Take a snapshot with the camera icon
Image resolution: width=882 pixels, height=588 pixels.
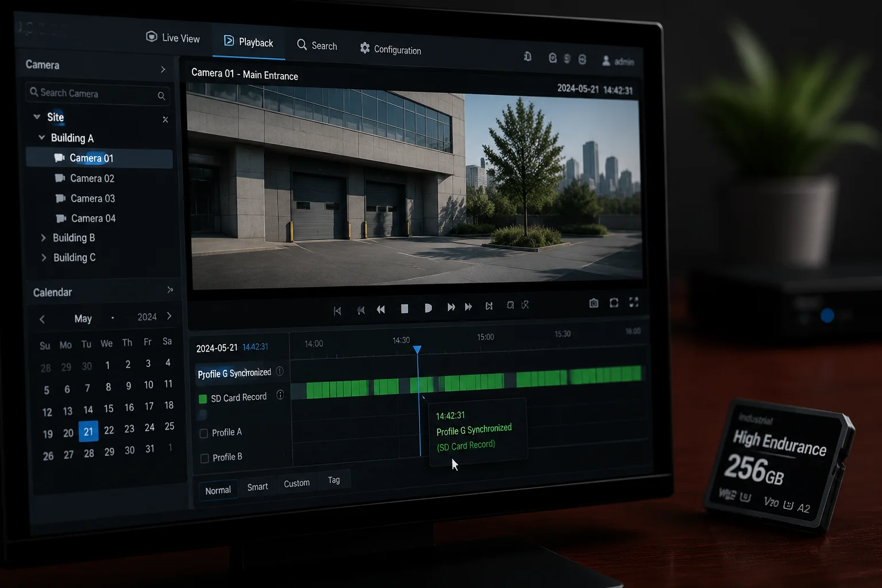[x=594, y=303]
